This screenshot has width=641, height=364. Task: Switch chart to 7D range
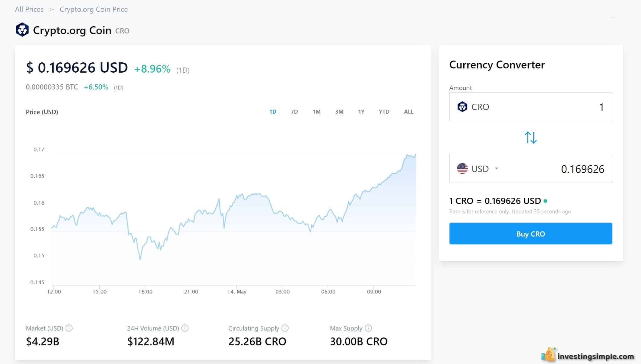294,111
